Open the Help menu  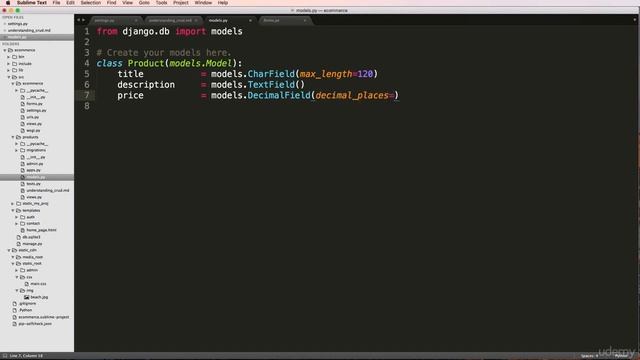(x=222, y=3)
